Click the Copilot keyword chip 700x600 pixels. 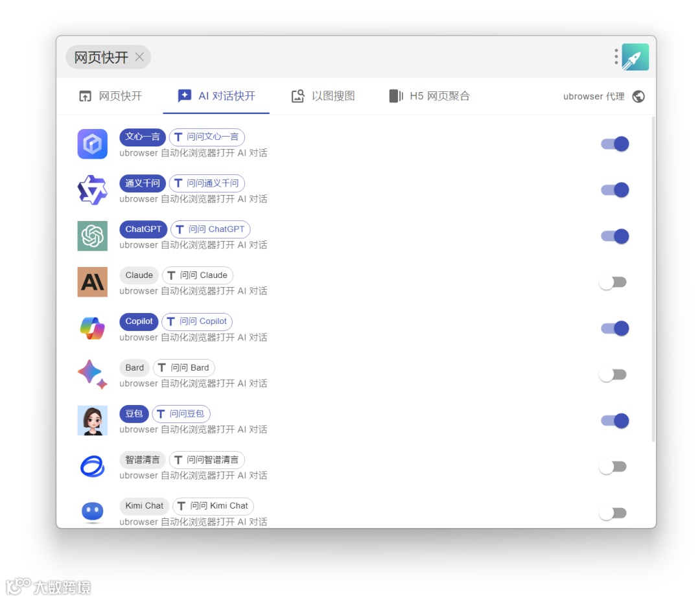139,321
